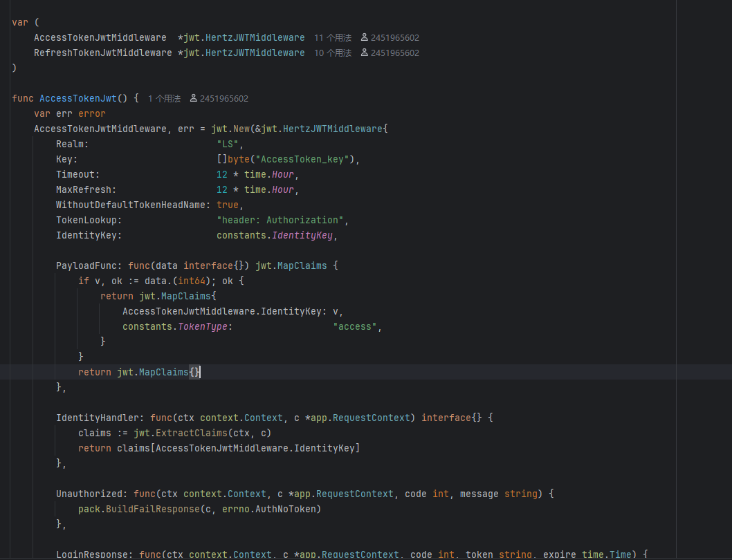Click the "TokenLookup:" field name

pyautogui.click(x=89, y=221)
